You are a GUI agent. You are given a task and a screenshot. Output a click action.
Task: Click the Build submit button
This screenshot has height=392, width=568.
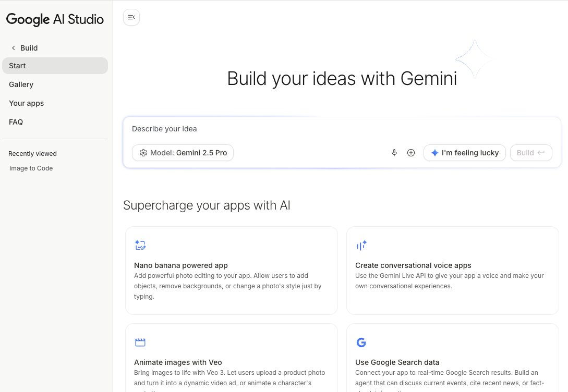click(530, 153)
